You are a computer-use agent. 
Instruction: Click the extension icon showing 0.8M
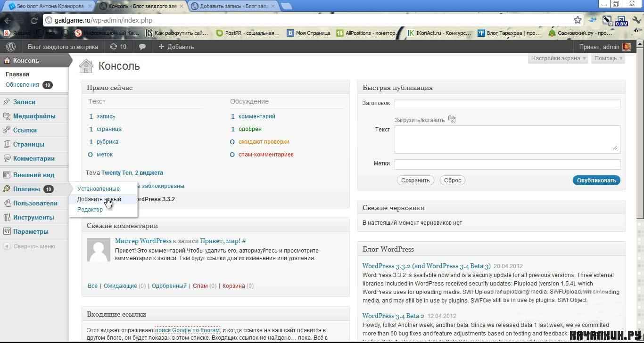621,20
